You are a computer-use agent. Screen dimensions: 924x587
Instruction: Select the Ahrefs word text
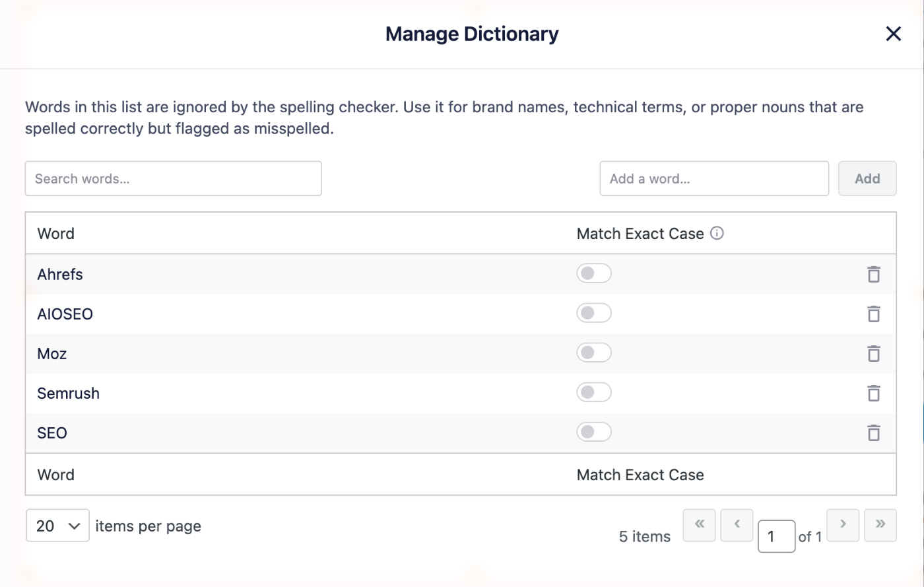point(60,275)
